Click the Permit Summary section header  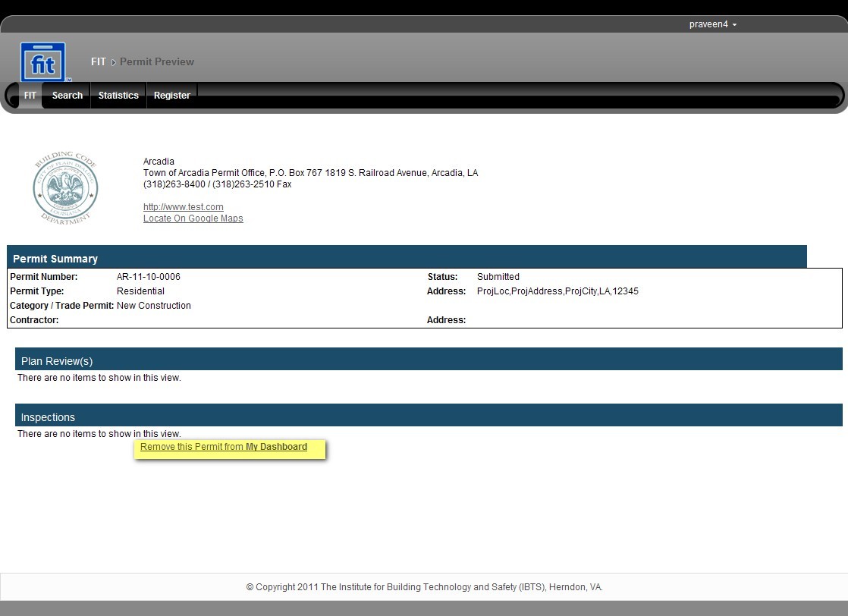pos(55,259)
